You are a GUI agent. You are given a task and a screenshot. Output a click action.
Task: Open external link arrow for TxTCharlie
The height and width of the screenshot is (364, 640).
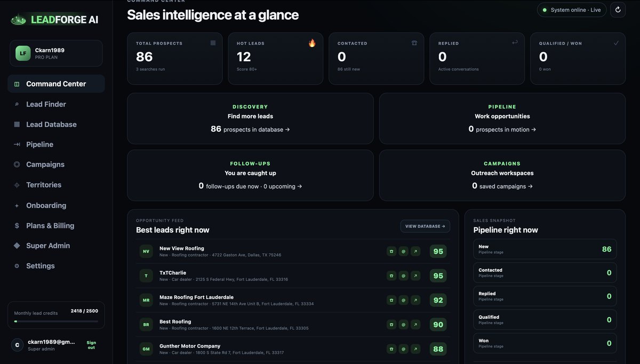tap(415, 276)
